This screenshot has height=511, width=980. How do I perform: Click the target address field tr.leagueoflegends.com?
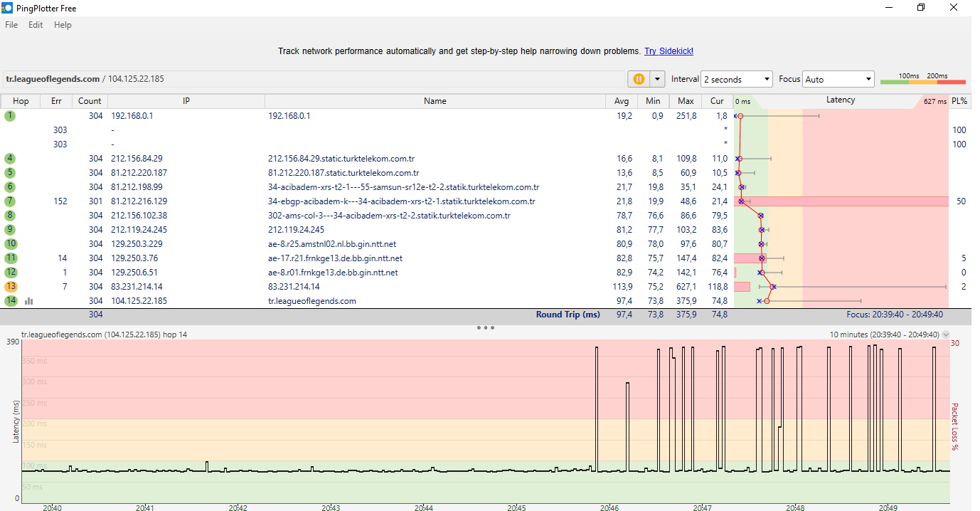[313, 79]
